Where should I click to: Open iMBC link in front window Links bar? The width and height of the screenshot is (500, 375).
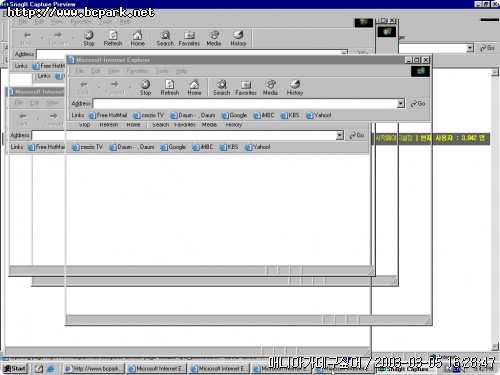[264, 115]
